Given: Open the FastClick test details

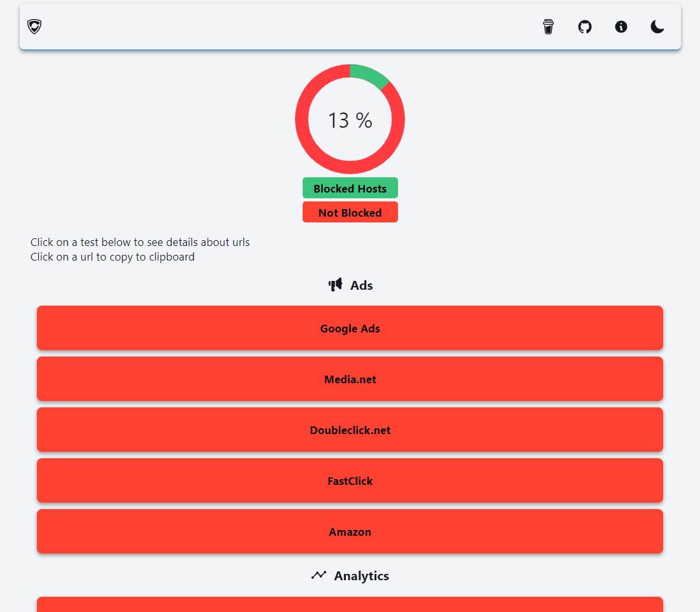Looking at the screenshot, I should 350,481.
